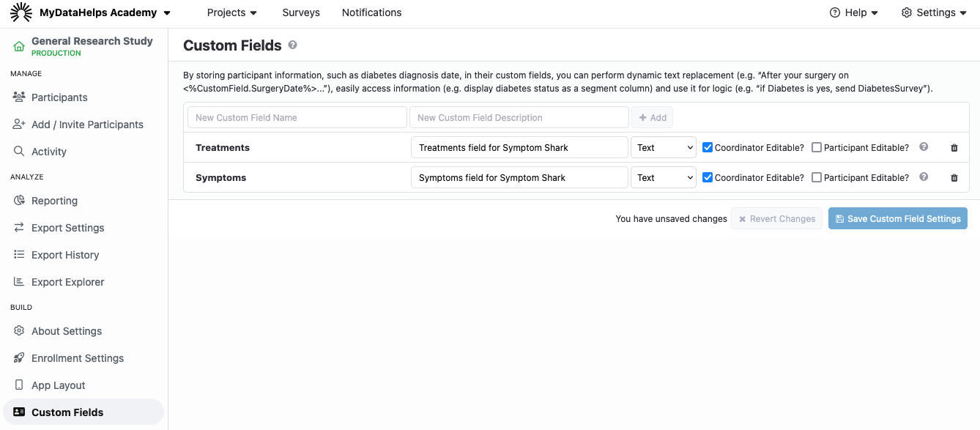This screenshot has width=980, height=430.
Task: Save Custom Field Settings
Action: click(897, 218)
